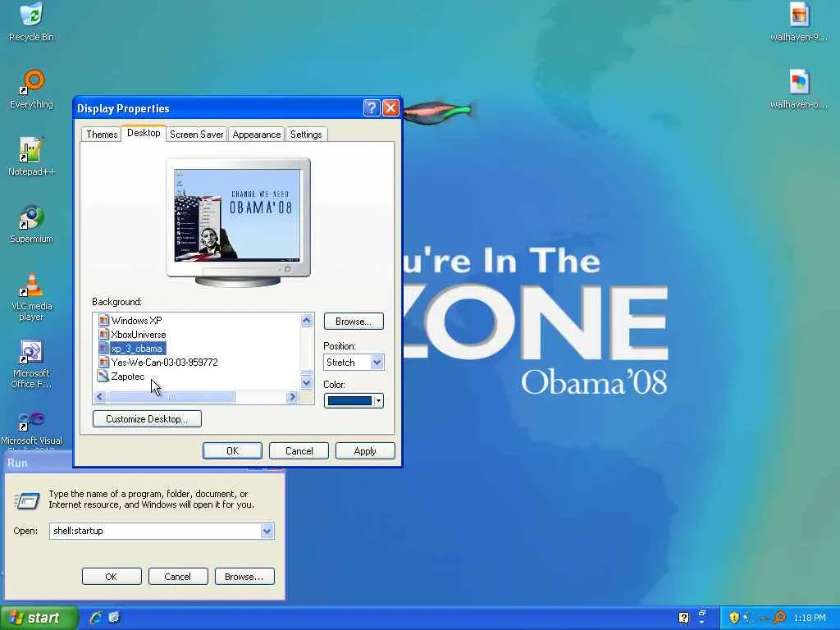The image size is (840, 630).
Task: Click Cancel in the Run dialog
Action: (x=178, y=577)
